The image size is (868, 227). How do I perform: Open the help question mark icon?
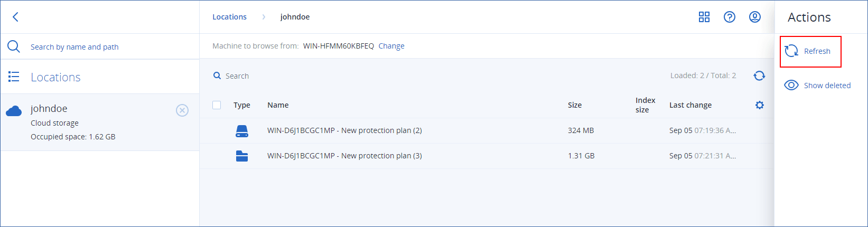730,17
